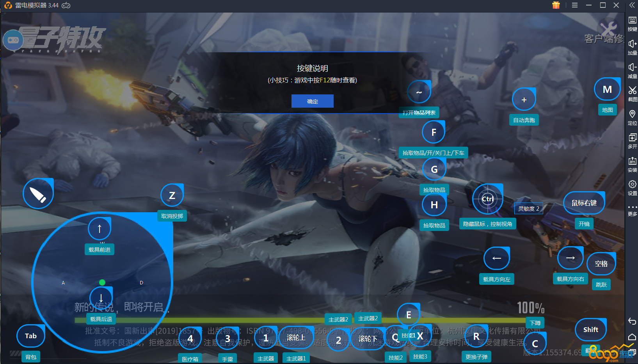Open 多开 multi-instance icon

pos(632,140)
